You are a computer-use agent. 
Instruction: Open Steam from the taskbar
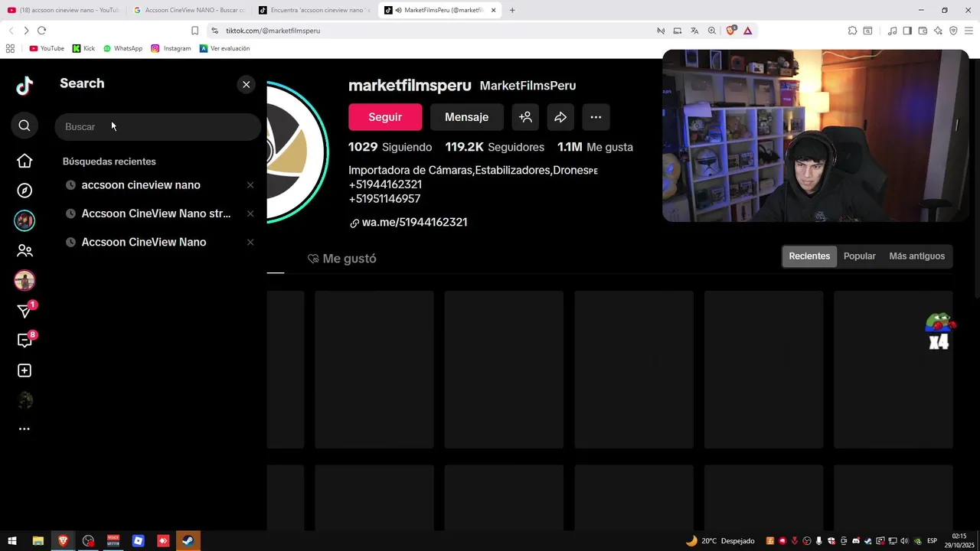188,541
